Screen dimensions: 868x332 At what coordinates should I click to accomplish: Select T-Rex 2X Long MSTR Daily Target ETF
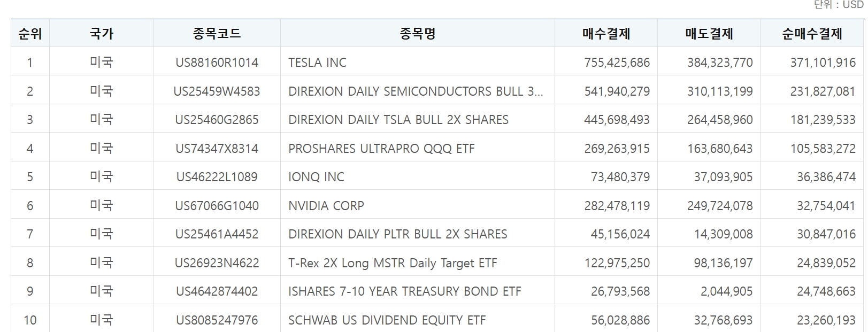point(393,263)
